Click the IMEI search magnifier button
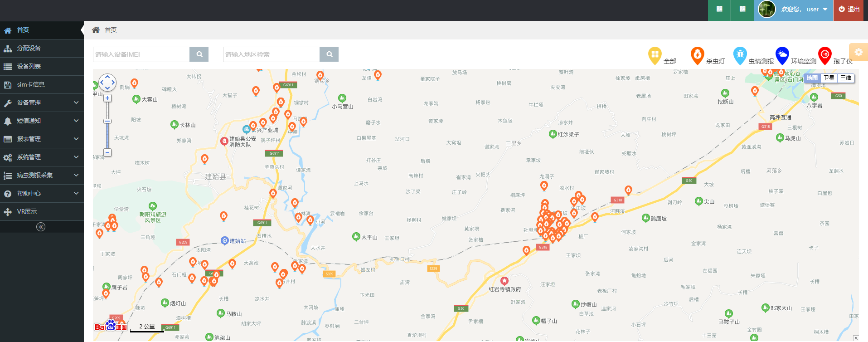Image resolution: width=868 pixels, height=342 pixels. coord(199,54)
